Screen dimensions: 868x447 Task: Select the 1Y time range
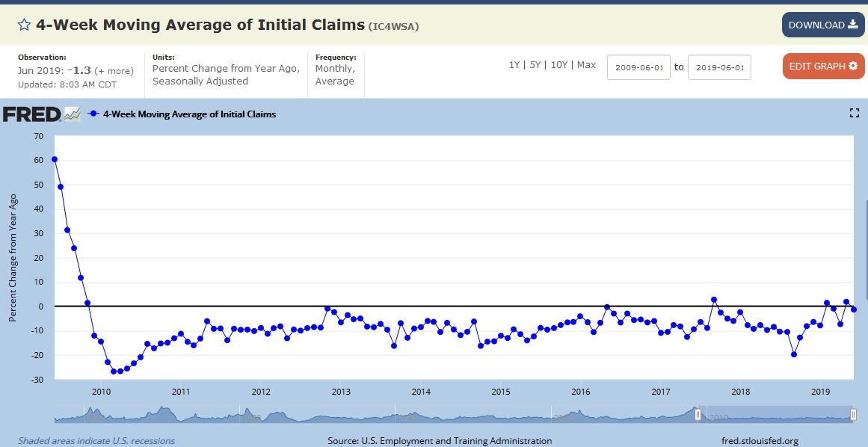click(x=514, y=65)
